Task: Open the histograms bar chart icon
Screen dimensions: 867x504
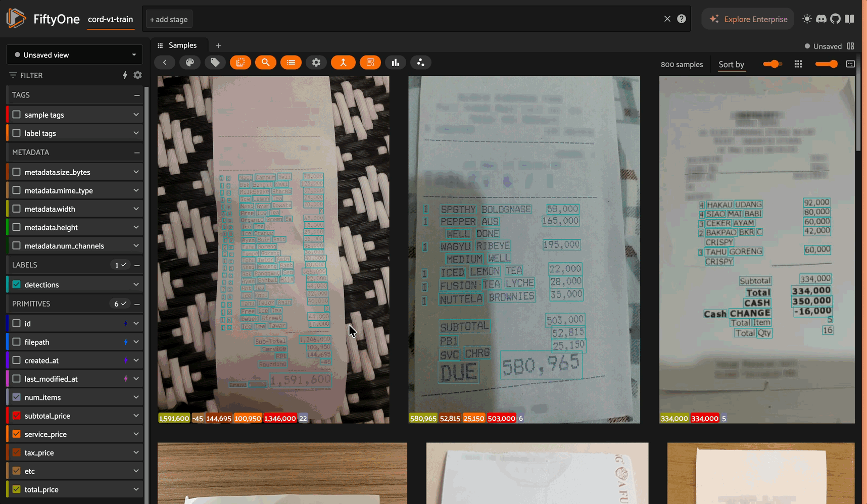Action: pos(395,63)
